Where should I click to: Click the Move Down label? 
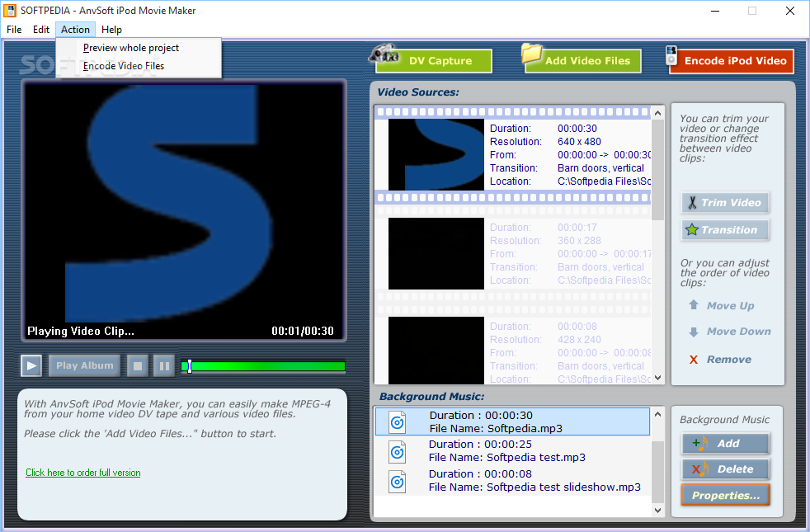(x=739, y=332)
